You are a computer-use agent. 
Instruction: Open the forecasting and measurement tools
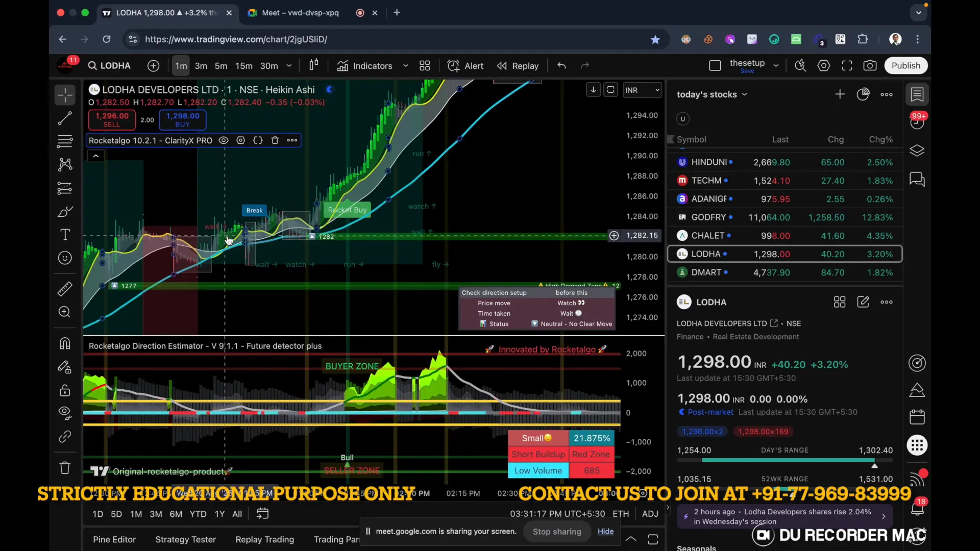tap(65, 188)
